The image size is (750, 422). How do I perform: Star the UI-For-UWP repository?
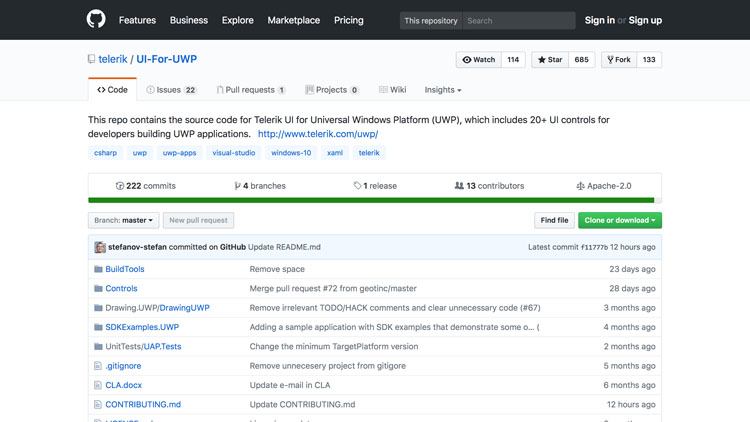[550, 59]
